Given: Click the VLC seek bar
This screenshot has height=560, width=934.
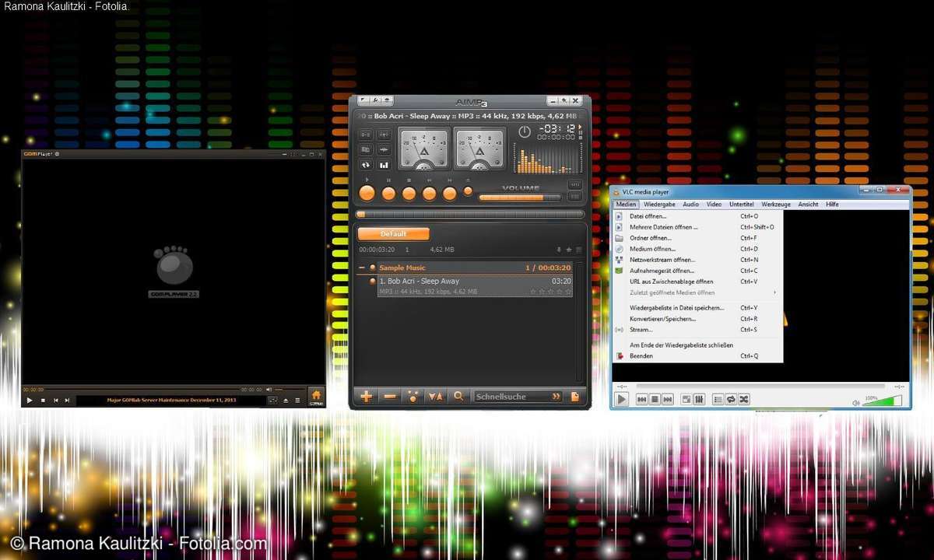Looking at the screenshot, I should [760, 386].
